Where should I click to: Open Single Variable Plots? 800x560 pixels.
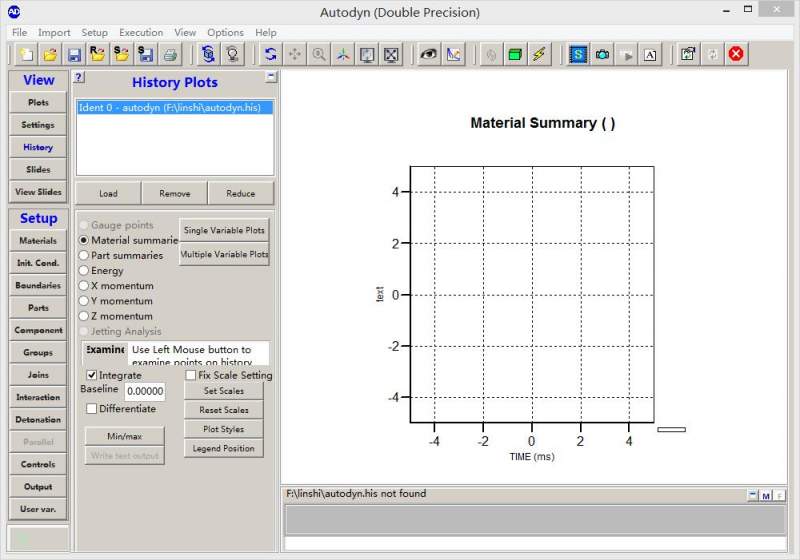(224, 230)
